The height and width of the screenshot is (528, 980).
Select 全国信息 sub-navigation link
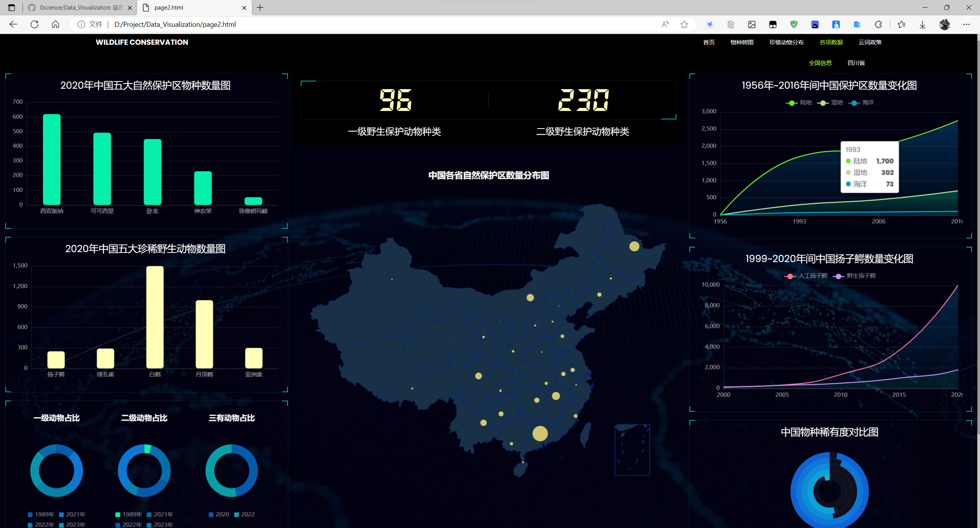pyautogui.click(x=820, y=63)
